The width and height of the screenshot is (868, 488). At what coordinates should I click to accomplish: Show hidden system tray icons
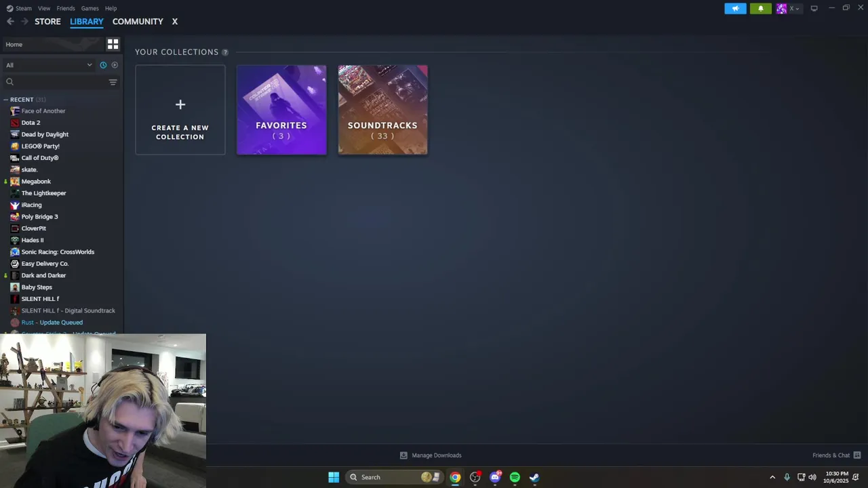click(x=772, y=477)
